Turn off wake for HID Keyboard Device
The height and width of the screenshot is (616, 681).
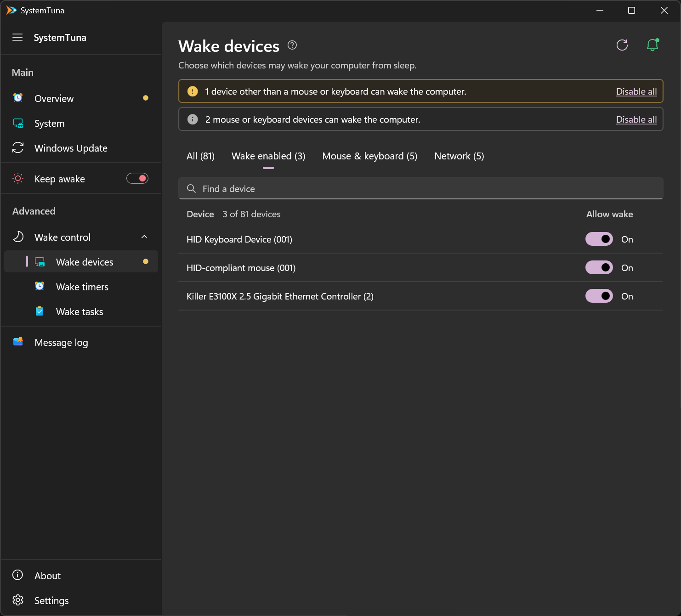599,239
